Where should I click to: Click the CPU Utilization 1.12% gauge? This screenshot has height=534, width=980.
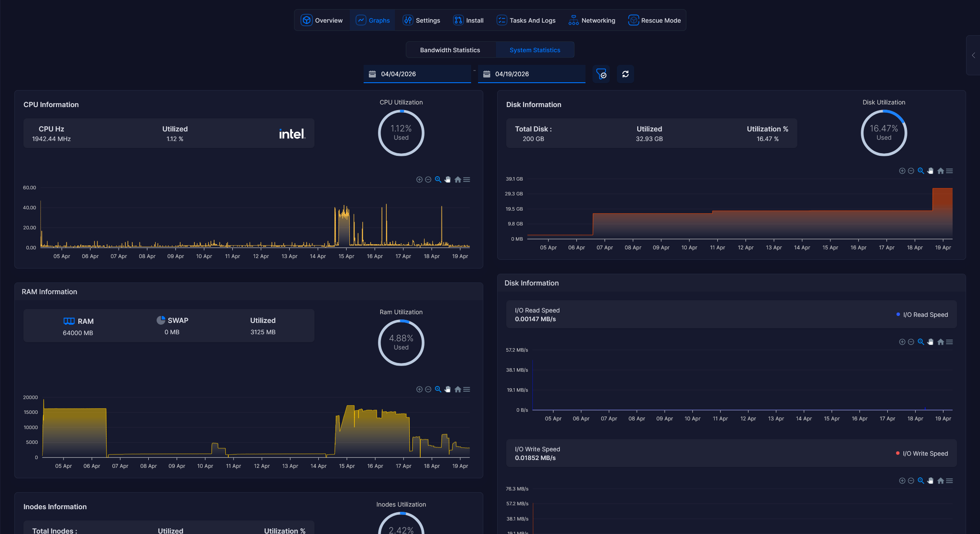401,133
